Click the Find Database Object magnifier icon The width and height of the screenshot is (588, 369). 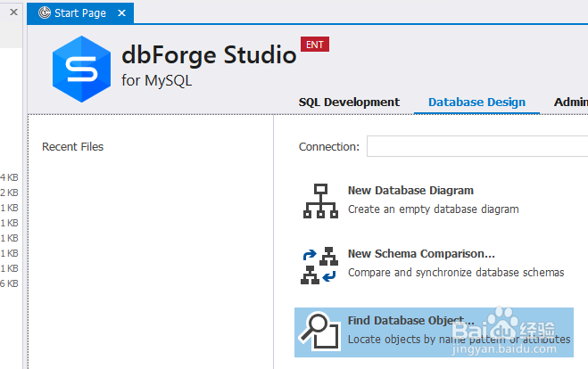(319, 332)
